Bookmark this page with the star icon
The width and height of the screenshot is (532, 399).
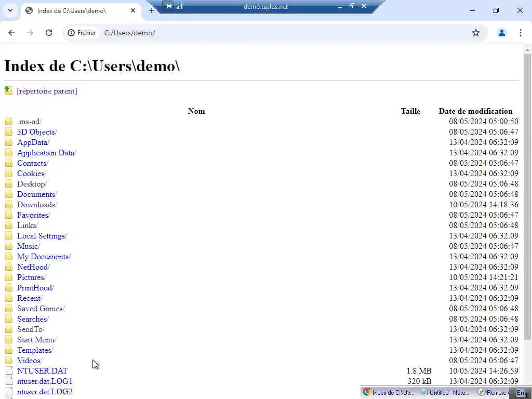[476, 33]
